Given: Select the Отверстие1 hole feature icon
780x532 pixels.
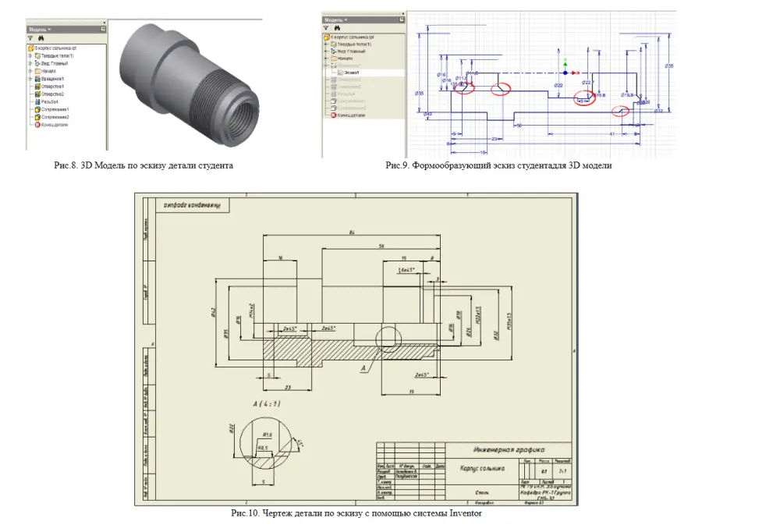Looking at the screenshot, I should tap(37, 87).
